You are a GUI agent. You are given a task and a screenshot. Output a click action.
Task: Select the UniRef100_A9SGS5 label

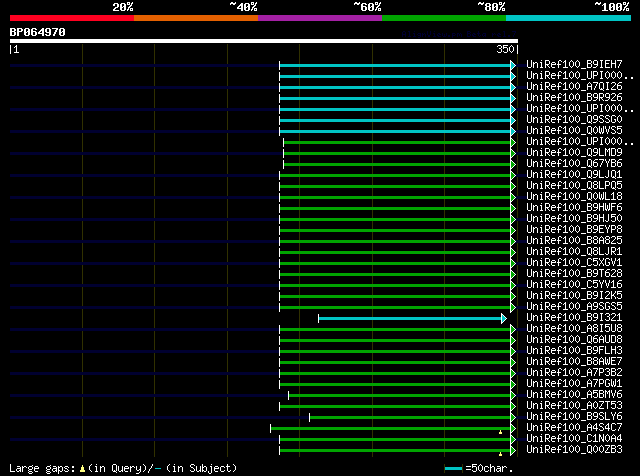pos(574,307)
